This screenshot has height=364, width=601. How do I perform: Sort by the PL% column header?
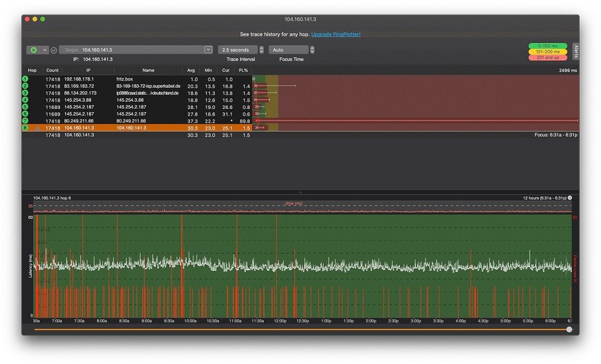click(x=244, y=70)
